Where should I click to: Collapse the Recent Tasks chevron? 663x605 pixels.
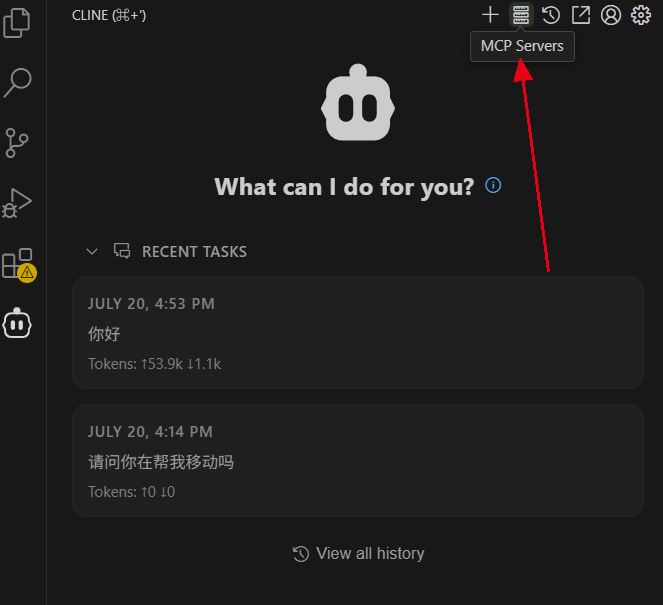tap(92, 252)
